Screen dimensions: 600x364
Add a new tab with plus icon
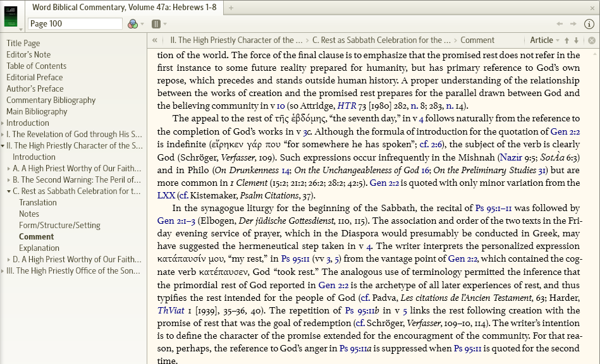pos(231,8)
